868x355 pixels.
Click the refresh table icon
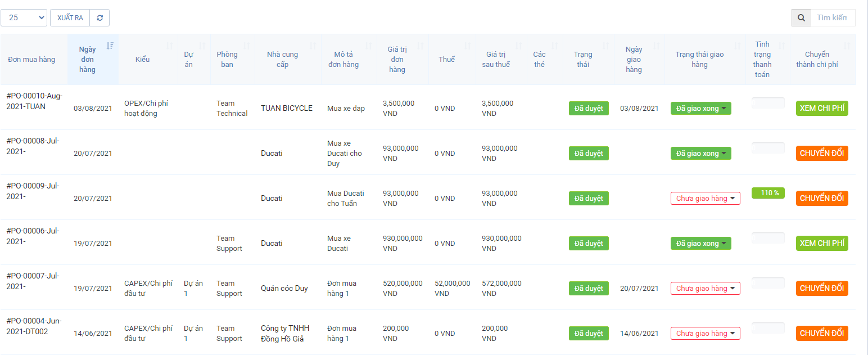click(x=100, y=18)
